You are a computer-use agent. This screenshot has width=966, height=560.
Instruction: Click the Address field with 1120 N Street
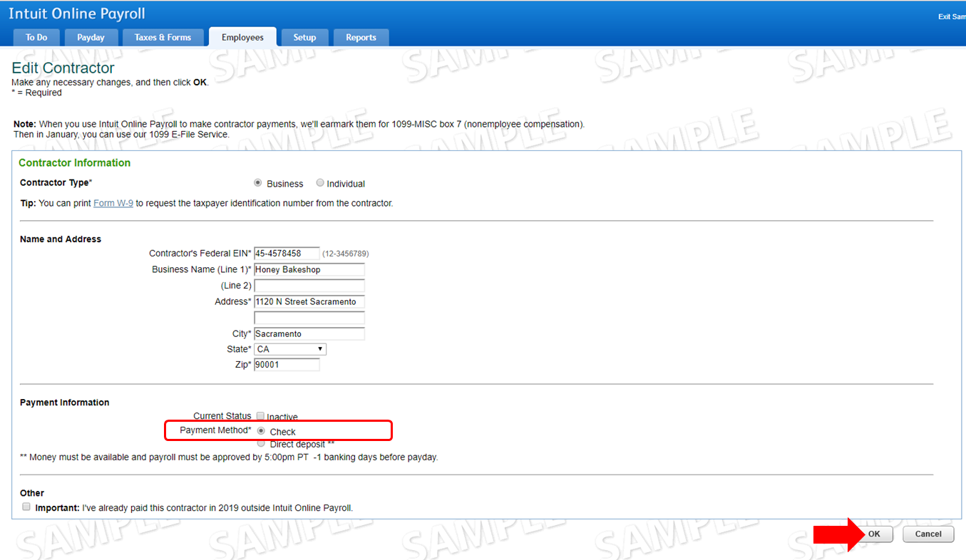[x=309, y=301]
